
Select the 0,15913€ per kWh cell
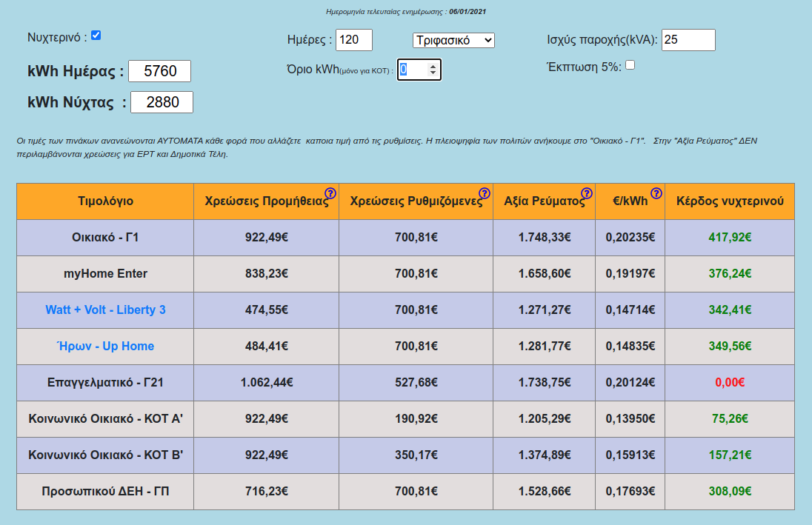point(630,455)
